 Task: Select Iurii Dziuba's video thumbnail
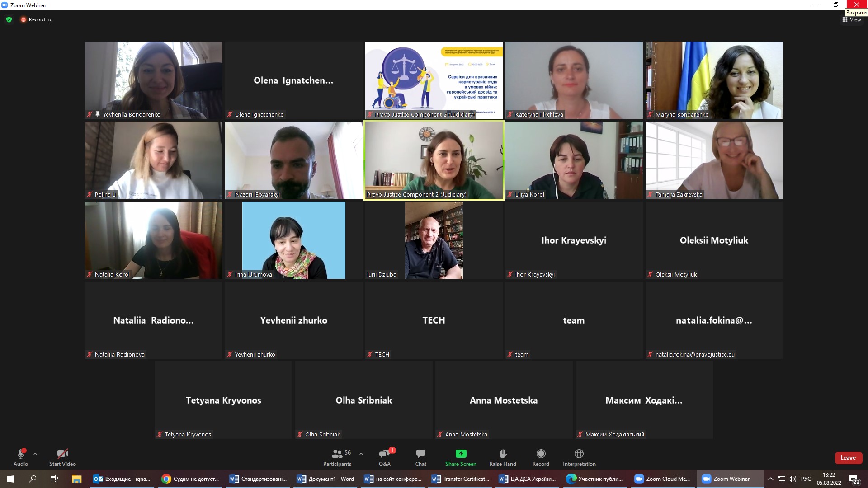click(434, 240)
